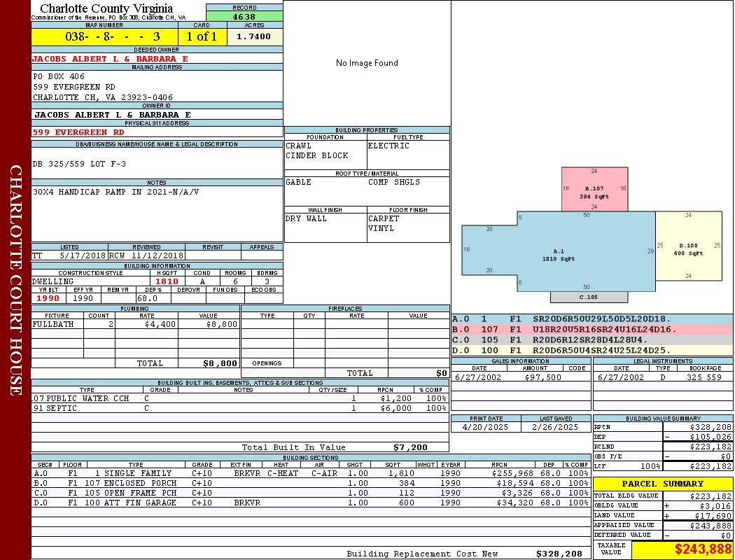Screen dimensions: 735x560
Task: Click Building Replacement Cost New $328,208
Action: (x=559, y=554)
